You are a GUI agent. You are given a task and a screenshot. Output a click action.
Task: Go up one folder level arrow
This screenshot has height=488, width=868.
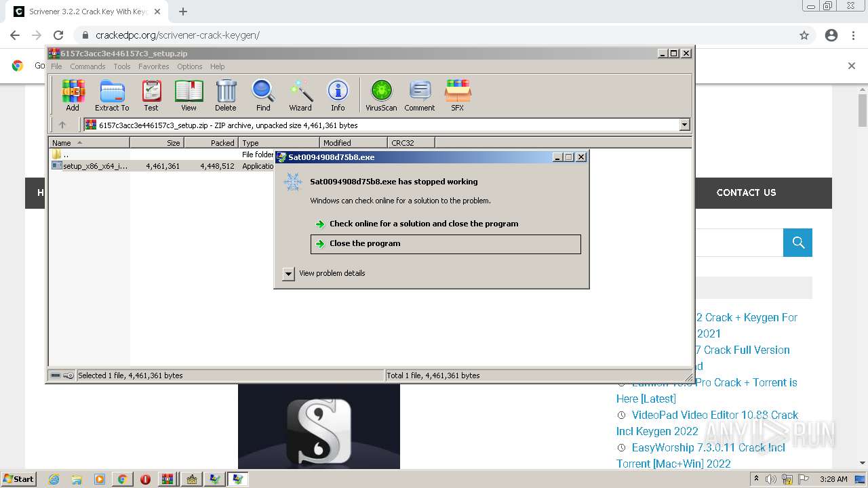click(x=62, y=125)
